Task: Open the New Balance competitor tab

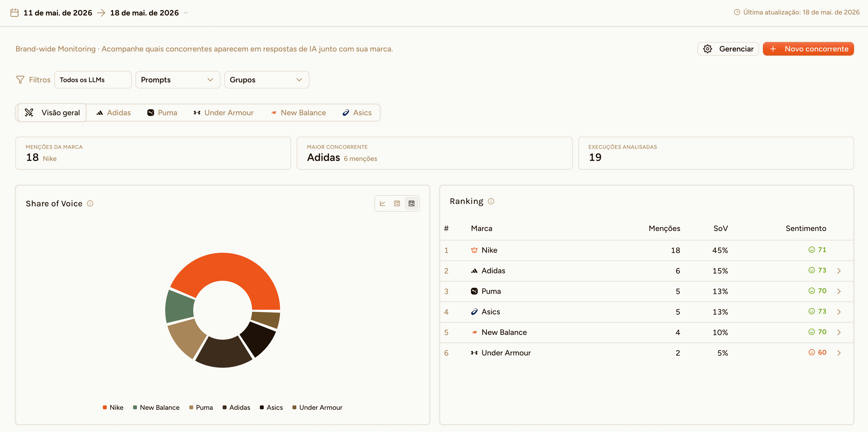Action: (x=299, y=113)
